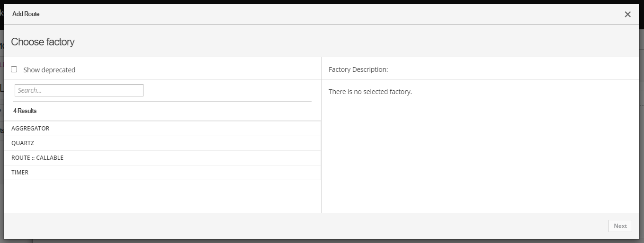This screenshot has width=644, height=243.
Task: Click the footer bar left of Next
Action: click(x=303, y=226)
